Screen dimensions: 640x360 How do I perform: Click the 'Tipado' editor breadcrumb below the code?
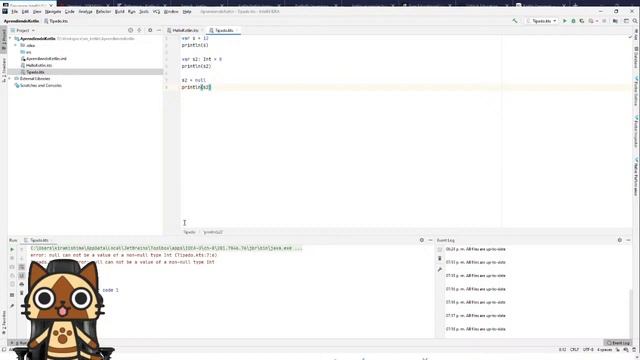pos(189,232)
